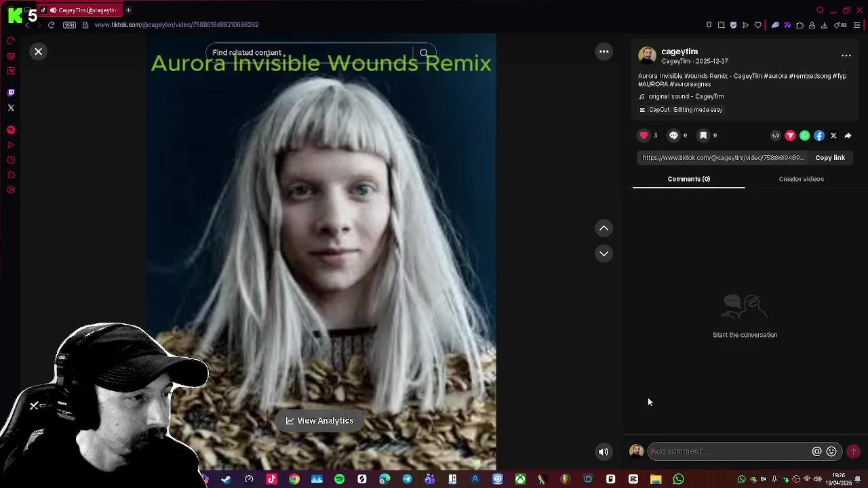The width and height of the screenshot is (868, 488).
Task: Open Twitch in browser sidebar
Action: 11,92
